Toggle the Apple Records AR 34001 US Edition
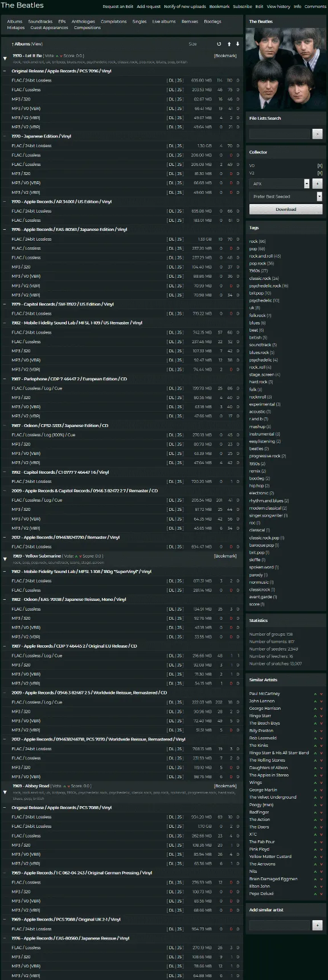 (5, 202)
